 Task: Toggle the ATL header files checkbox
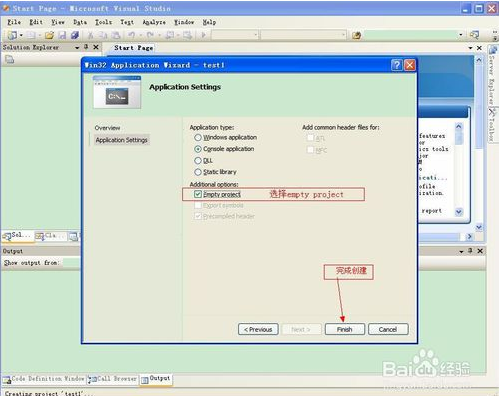click(x=310, y=138)
